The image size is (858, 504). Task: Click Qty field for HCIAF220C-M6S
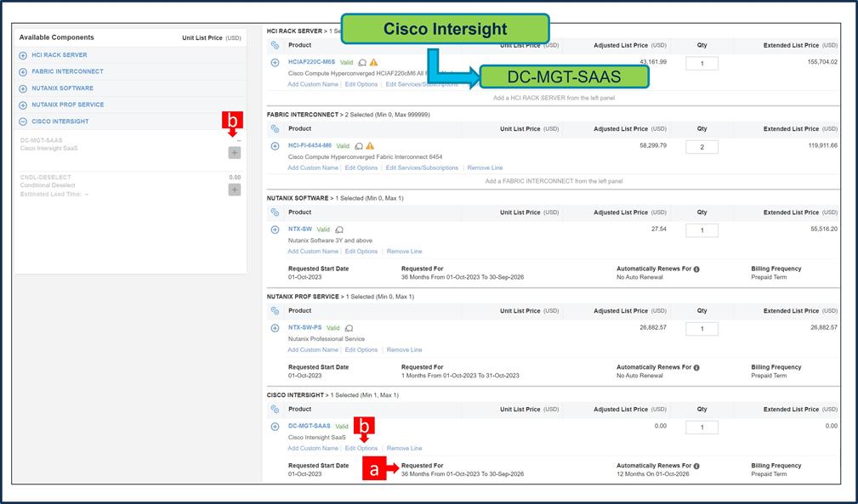(x=702, y=64)
